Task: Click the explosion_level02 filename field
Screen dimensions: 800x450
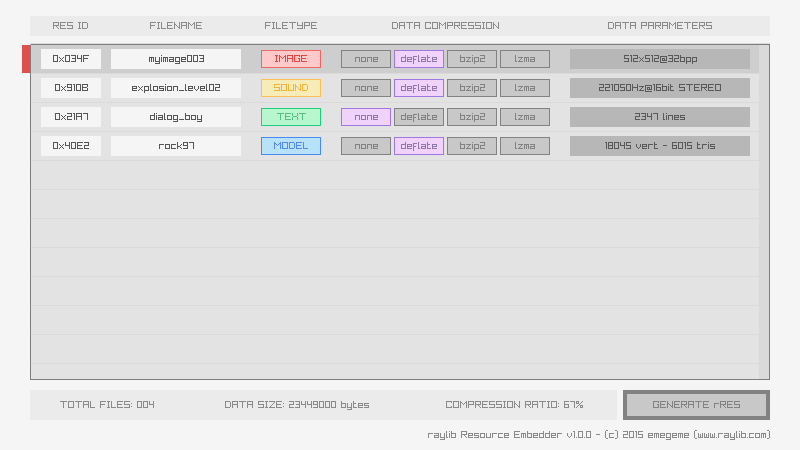Action: [x=176, y=88]
